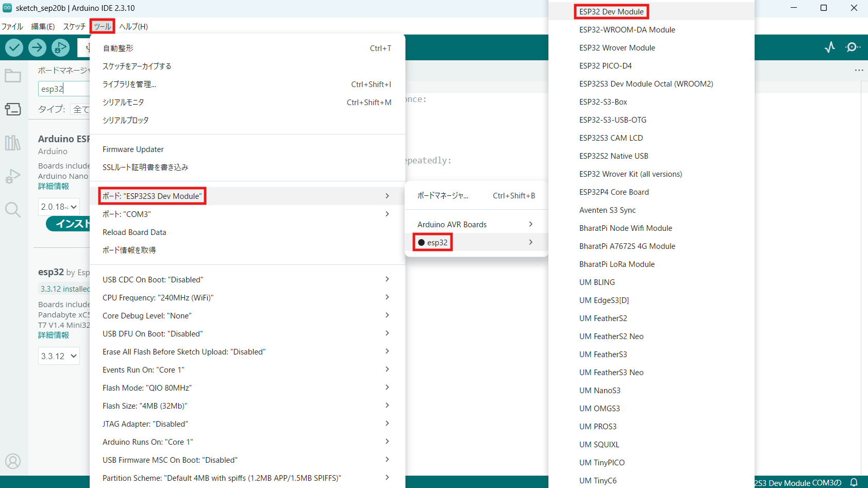Expand the Arduino AVR Boards submenu

pos(476,224)
